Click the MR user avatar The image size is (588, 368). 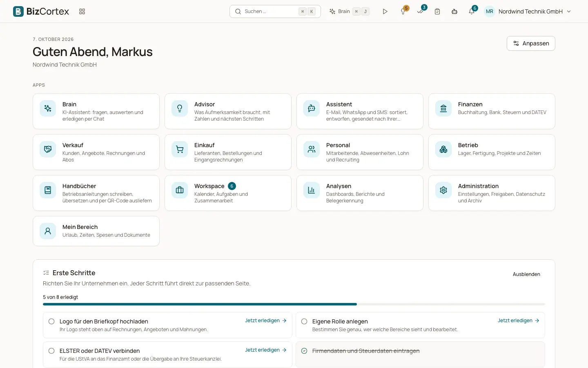[x=490, y=11]
